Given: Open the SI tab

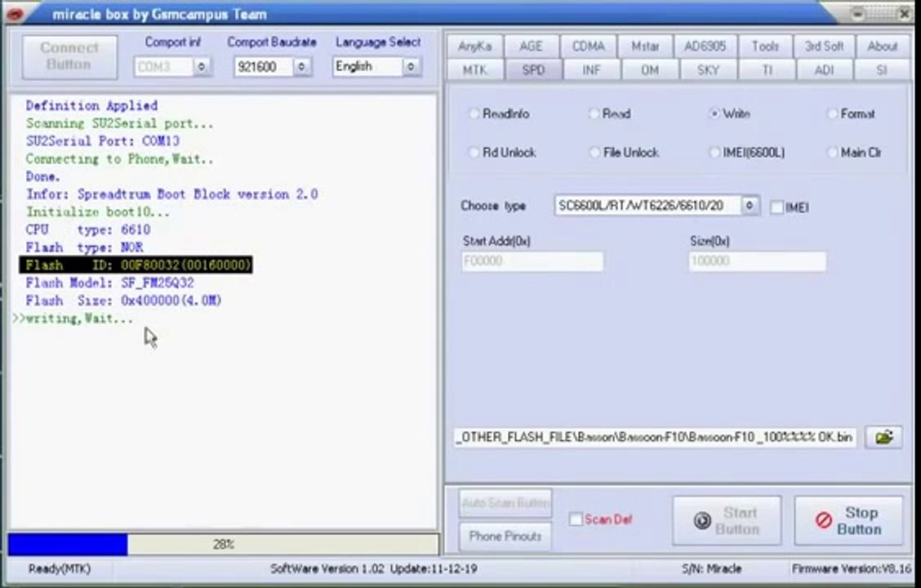Looking at the screenshot, I should pyautogui.click(x=882, y=70).
